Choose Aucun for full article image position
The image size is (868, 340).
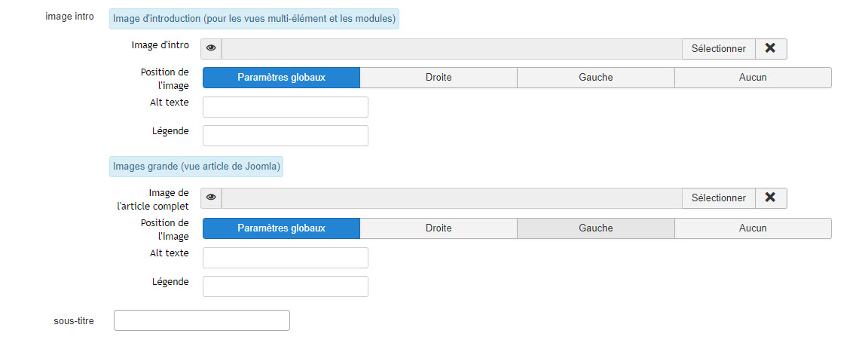tap(753, 228)
